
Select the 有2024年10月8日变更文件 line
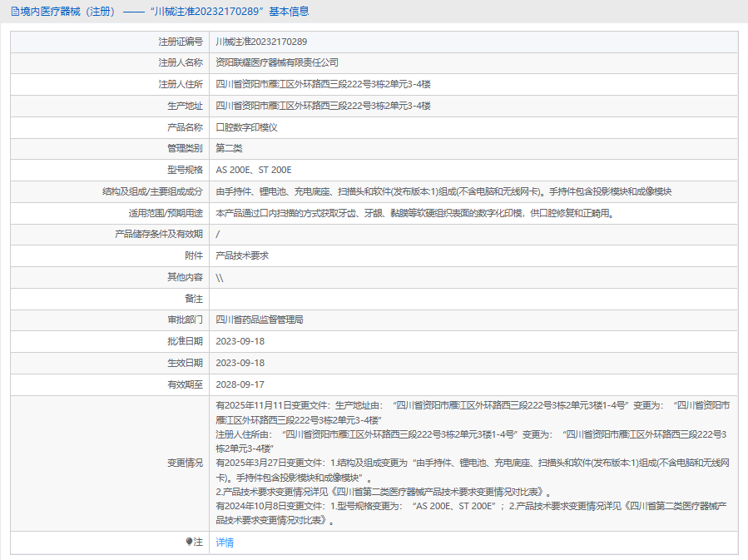coord(471,513)
